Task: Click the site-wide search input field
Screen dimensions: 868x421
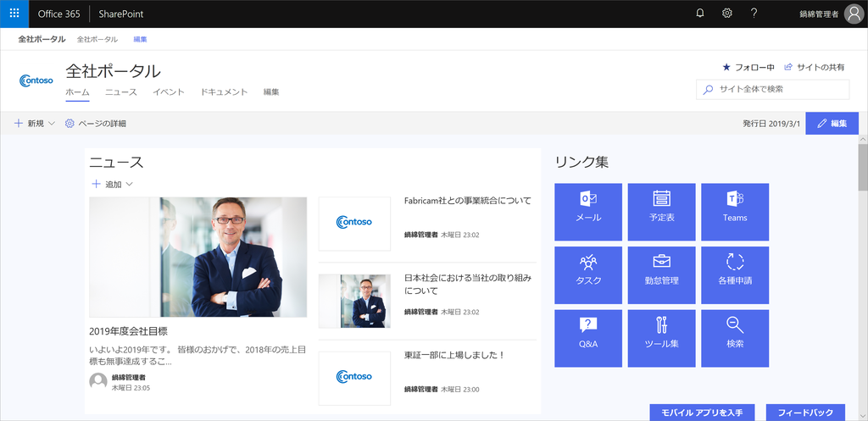Action: click(773, 89)
